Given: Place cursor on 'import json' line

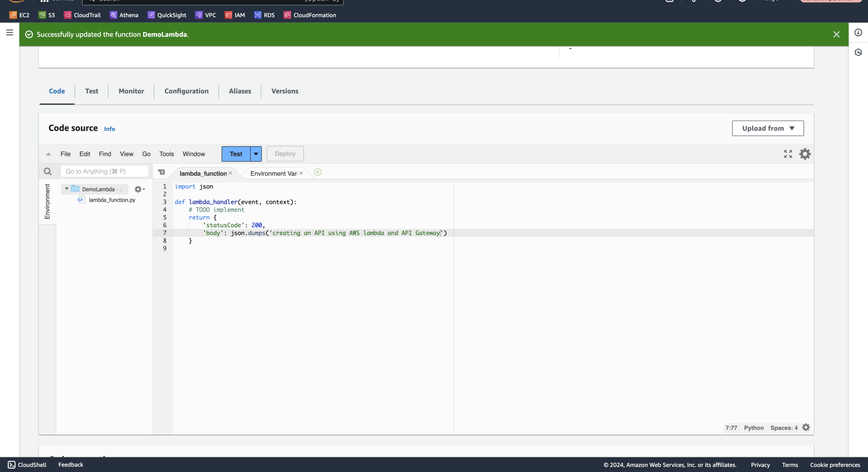Looking at the screenshot, I should [x=194, y=186].
